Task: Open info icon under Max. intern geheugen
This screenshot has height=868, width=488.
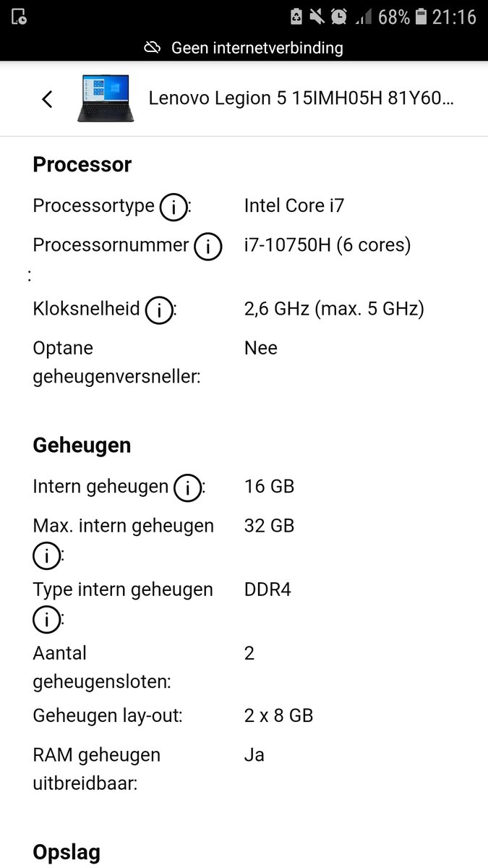Action: (46, 556)
